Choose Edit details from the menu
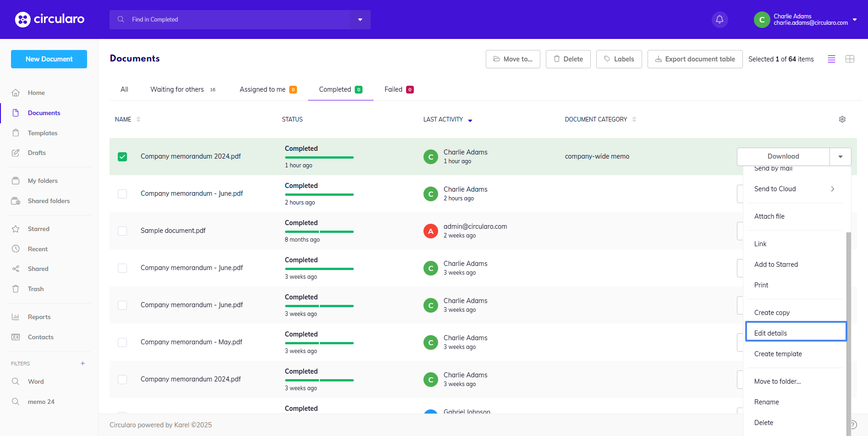The width and height of the screenshot is (868, 436). click(x=770, y=332)
